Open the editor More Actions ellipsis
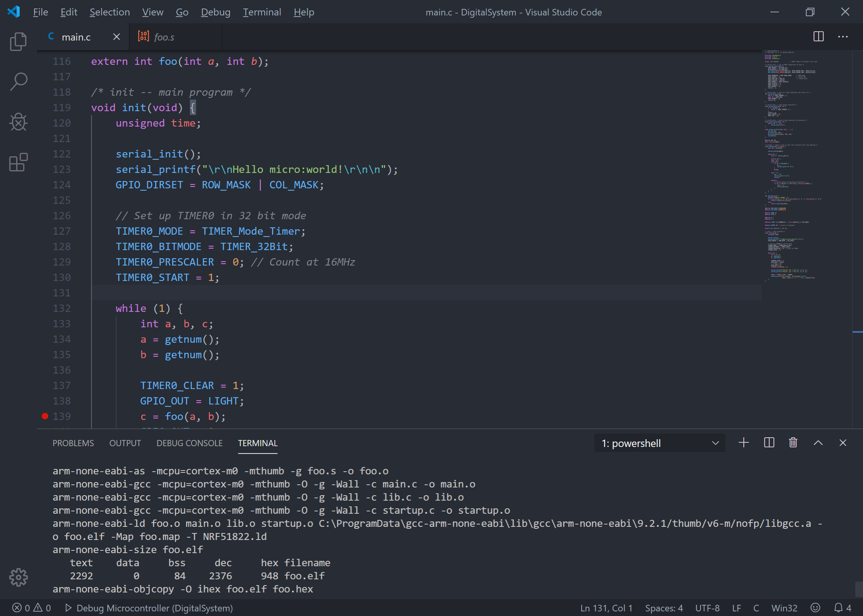Image resolution: width=863 pixels, height=616 pixels. tap(843, 37)
